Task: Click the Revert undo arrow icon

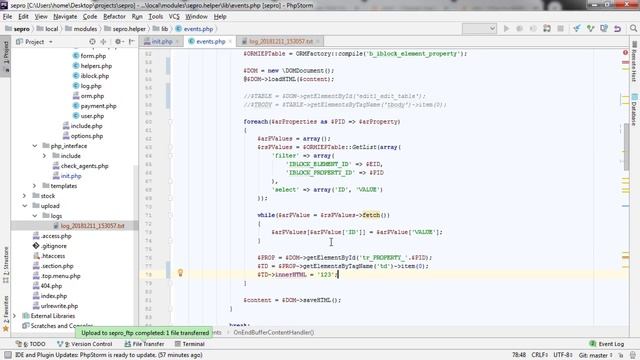Action: click(x=618, y=29)
